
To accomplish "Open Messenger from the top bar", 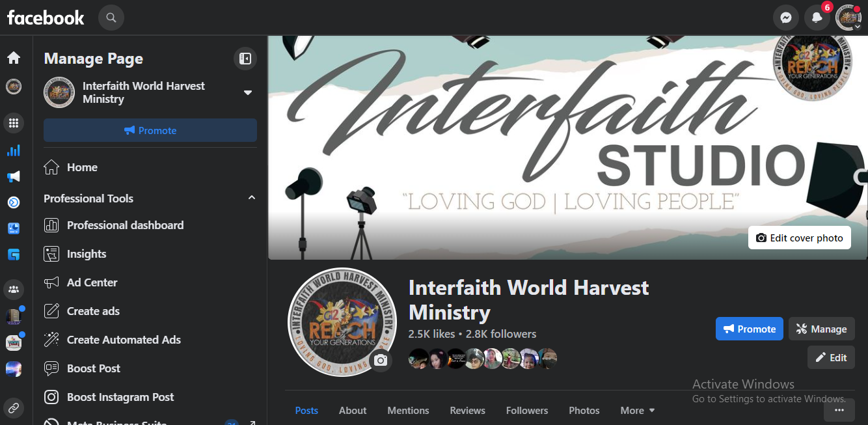I will [786, 18].
